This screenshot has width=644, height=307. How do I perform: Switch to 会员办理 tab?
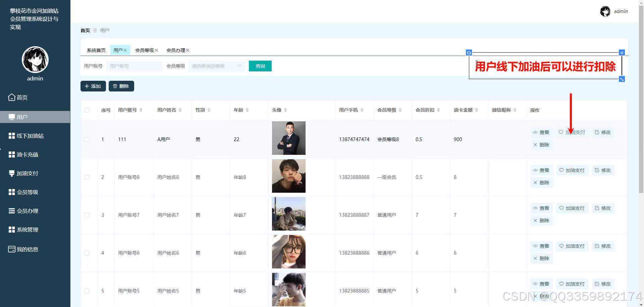coord(175,50)
